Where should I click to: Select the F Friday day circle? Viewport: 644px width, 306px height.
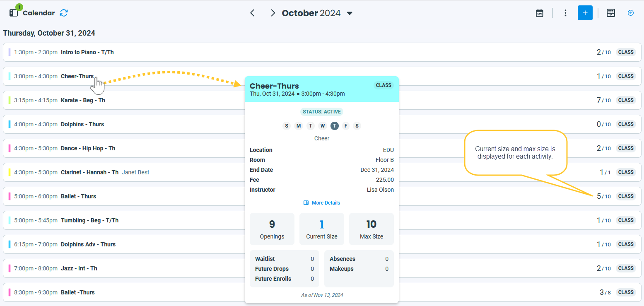point(346,126)
